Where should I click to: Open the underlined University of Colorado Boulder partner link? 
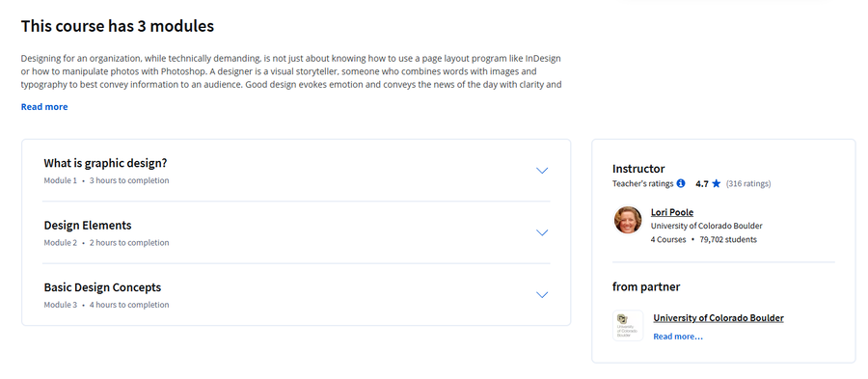pyautogui.click(x=719, y=318)
